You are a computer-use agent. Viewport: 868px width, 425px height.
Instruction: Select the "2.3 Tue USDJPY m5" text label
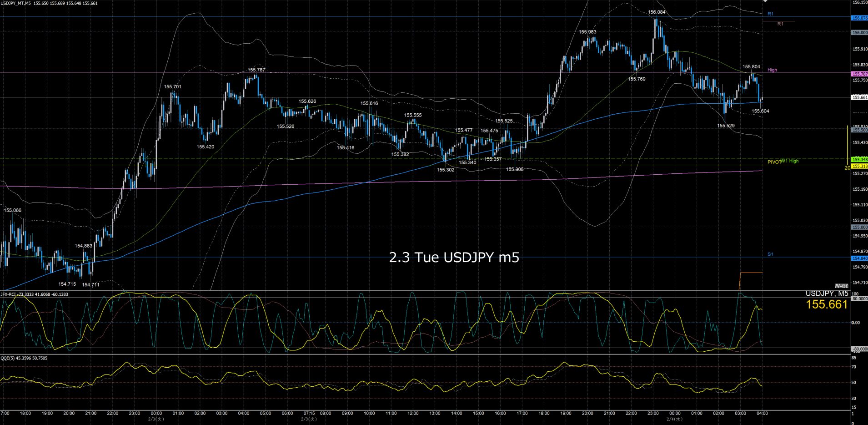coord(454,258)
